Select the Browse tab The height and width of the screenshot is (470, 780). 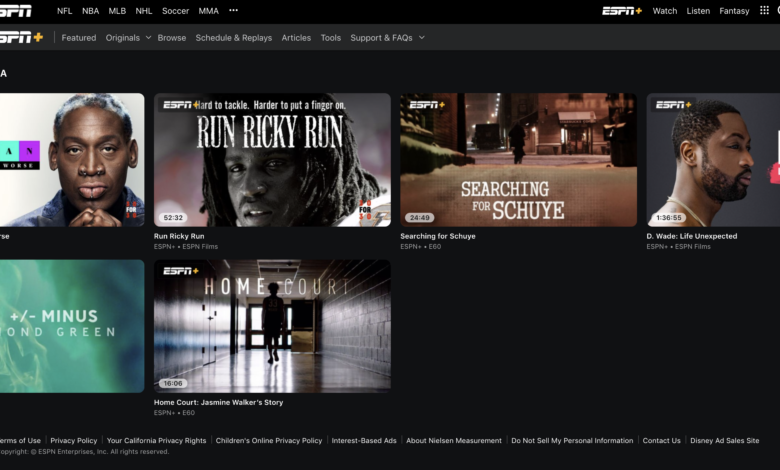[x=172, y=38]
